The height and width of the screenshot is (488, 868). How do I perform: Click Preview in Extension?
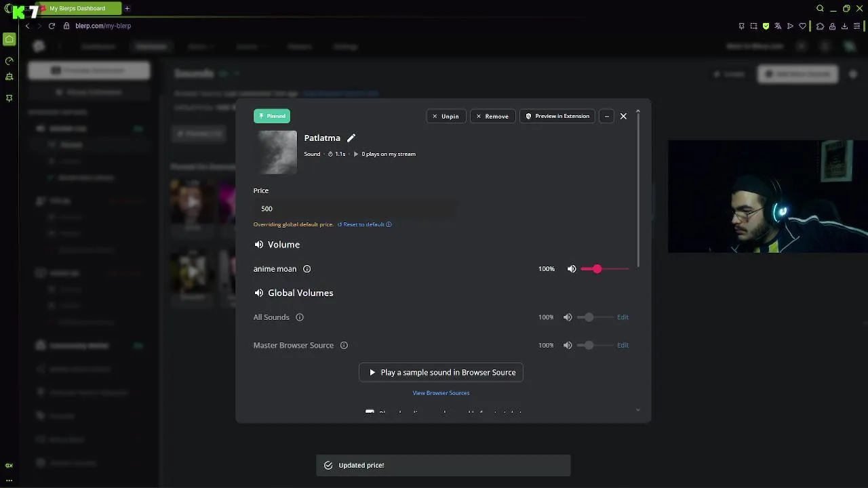pyautogui.click(x=557, y=117)
